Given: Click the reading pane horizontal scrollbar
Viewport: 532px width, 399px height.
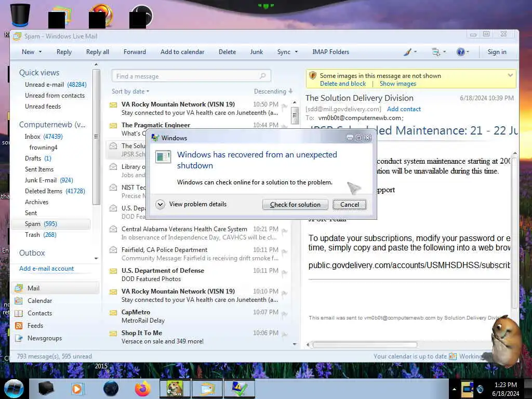Looking at the screenshot, I should pos(365,345).
